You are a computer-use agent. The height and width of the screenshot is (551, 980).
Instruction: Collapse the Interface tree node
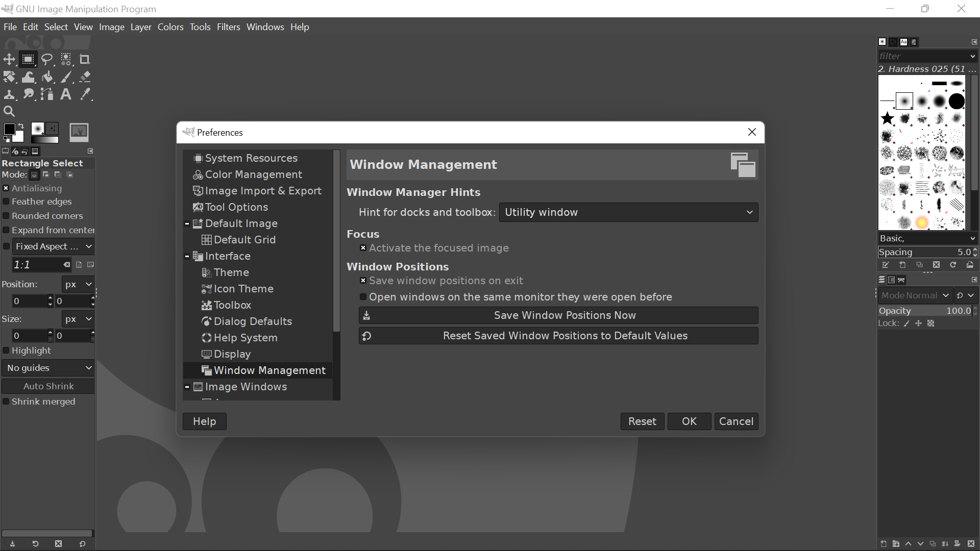pyautogui.click(x=187, y=256)
